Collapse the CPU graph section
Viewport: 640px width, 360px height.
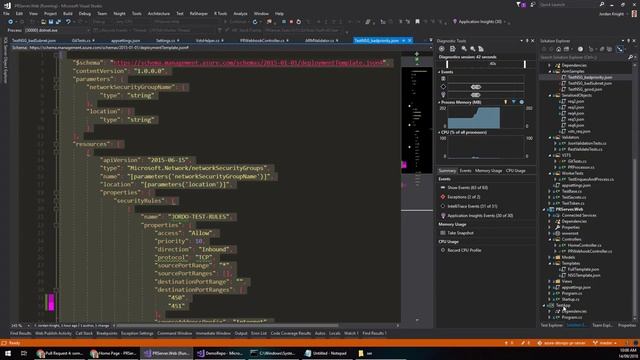439,132
